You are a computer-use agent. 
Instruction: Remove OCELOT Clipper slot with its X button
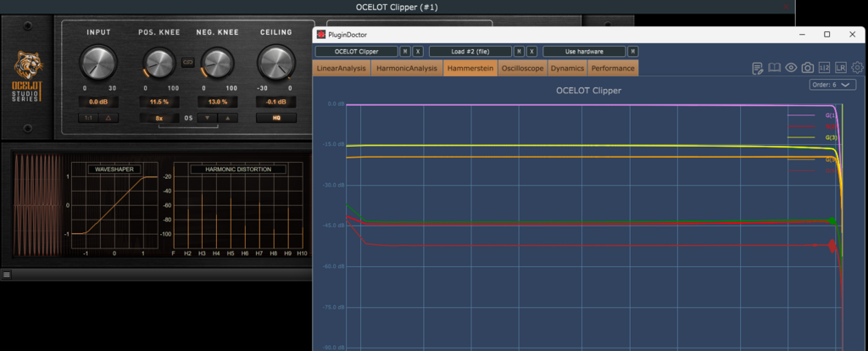[x=418, y=52]
